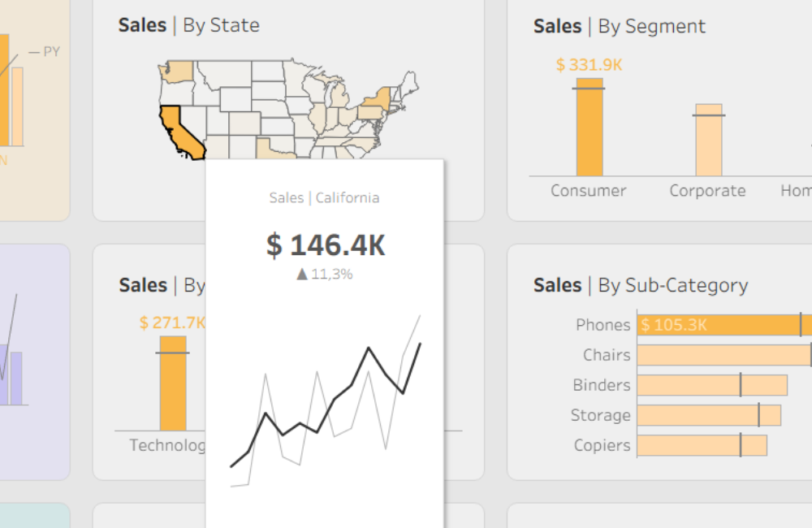Viewport: 812px width, 528px height.
Task: Click the $331.9K Consumer label
Action: click(x=589, y=65)
